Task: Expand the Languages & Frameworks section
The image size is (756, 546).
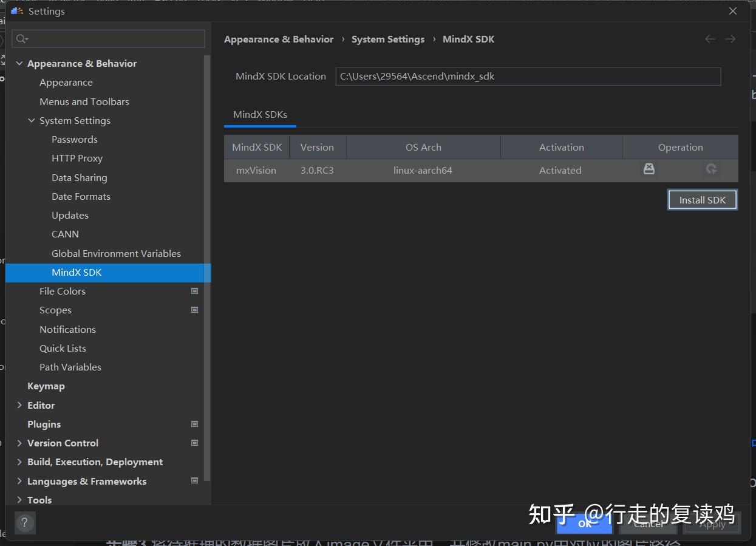Action: coord(19,481)
